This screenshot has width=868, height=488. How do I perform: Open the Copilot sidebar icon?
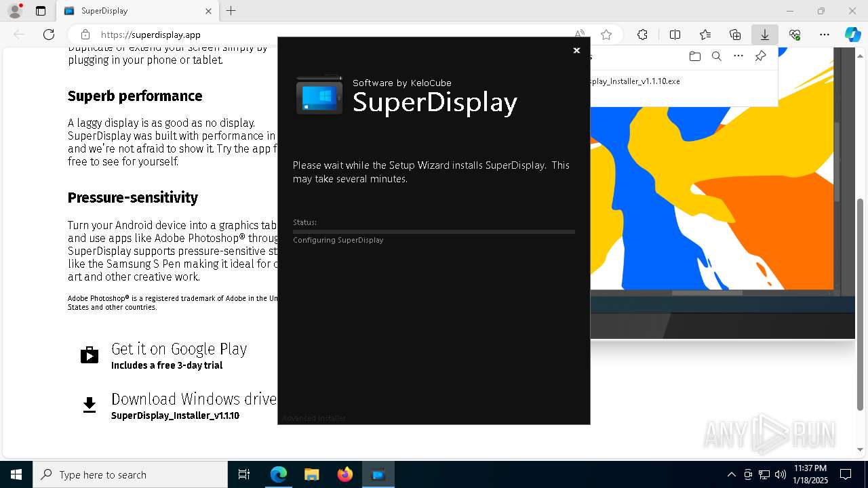[852, 35]
